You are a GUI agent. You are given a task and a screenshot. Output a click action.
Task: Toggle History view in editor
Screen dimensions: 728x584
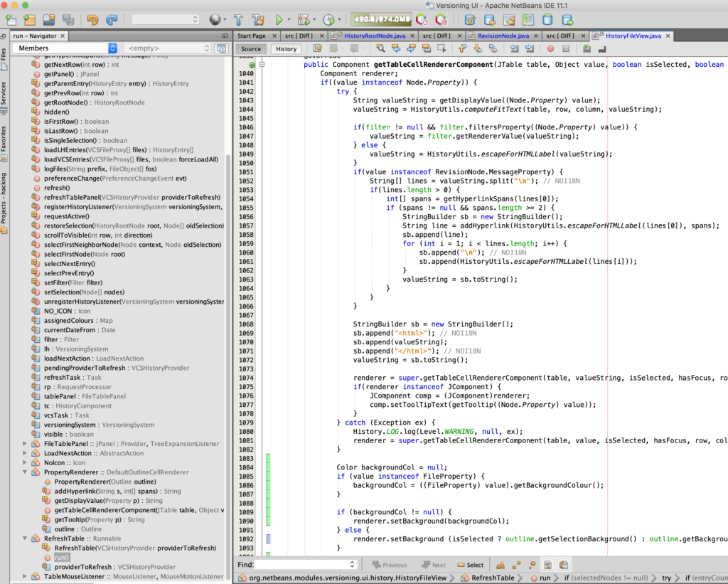(x=287, y=49)
